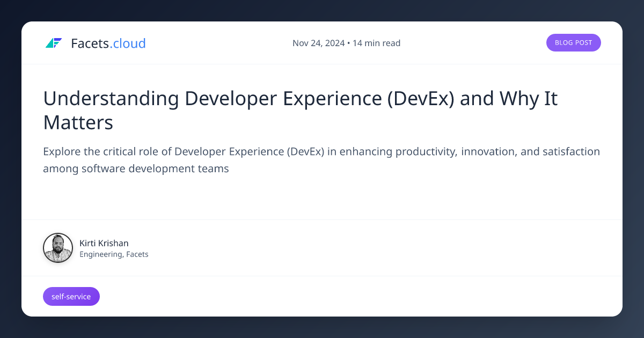Select the Nov 24, 2024 date text

tap(318, 43)
